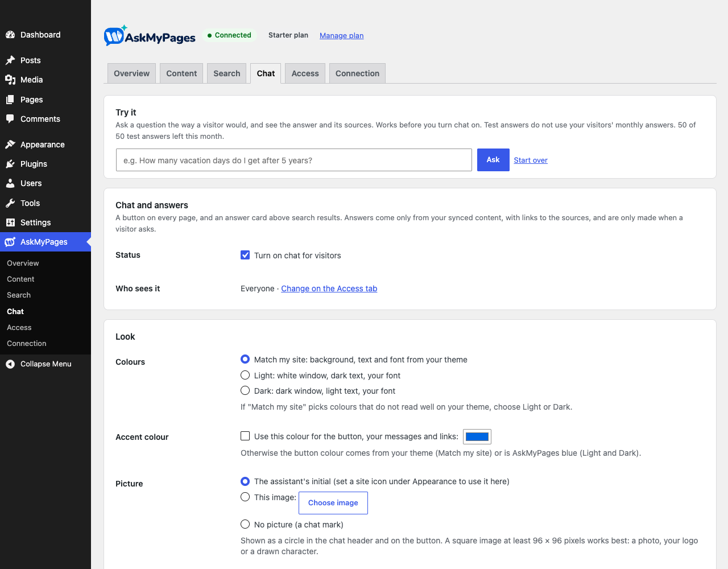728x569 pixels.
Task: Click the Start over link
Action: click(x=531, y=160)
